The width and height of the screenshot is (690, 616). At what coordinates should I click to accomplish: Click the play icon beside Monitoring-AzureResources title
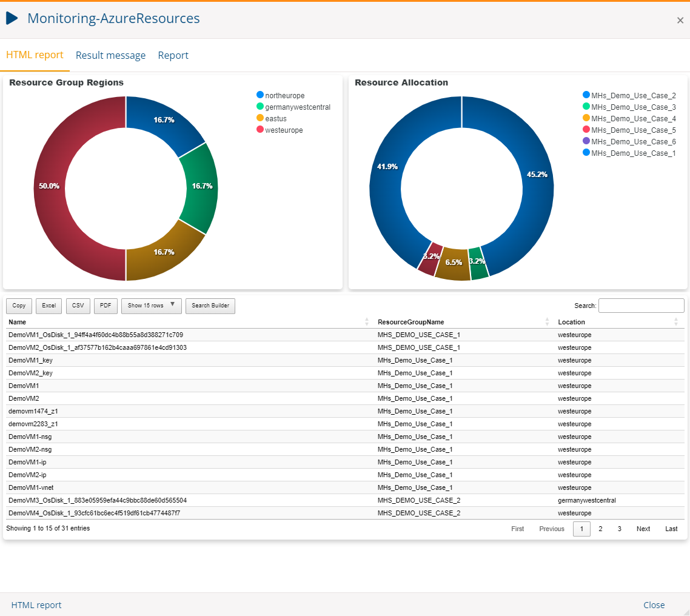click(x=12, y=19)
